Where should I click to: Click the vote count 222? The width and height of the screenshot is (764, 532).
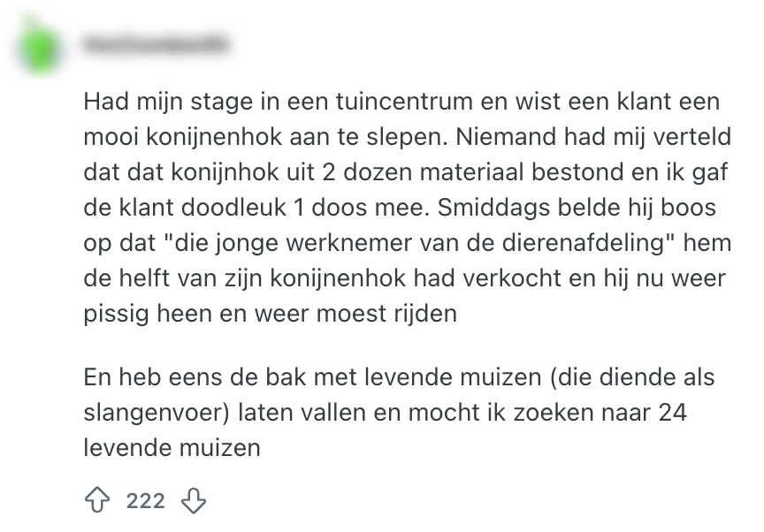pyautogui.click(x=145, y=501)
